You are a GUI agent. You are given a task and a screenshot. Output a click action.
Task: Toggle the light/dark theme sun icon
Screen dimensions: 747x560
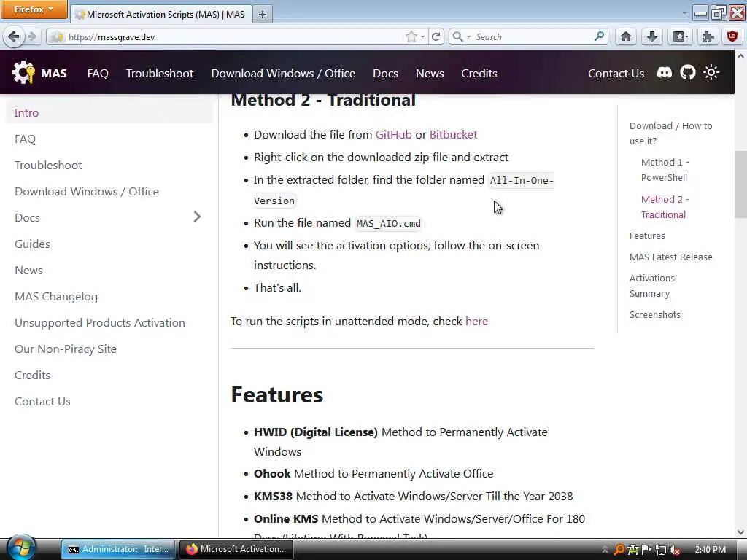pyautogui.click(x=711, y=73)
